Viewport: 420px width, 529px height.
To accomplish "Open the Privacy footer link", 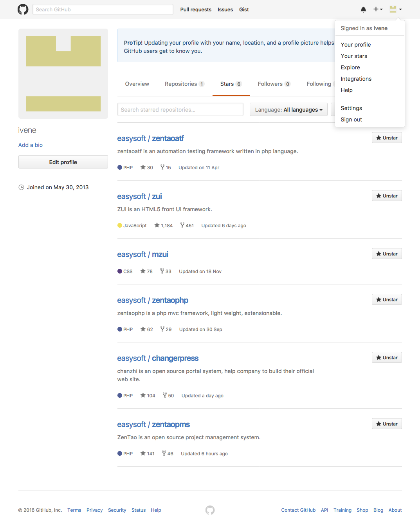I will point(95,510).
